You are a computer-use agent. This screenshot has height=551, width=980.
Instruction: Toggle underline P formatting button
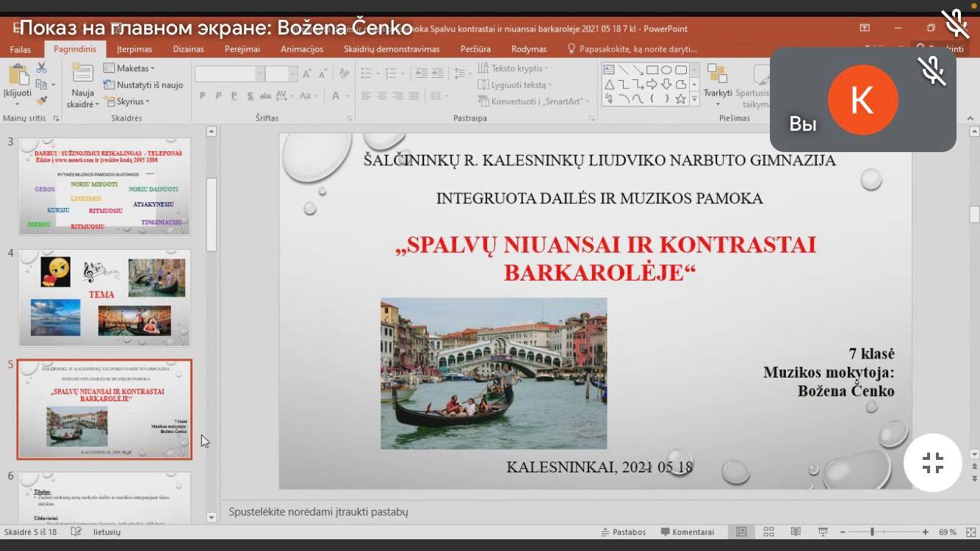pyautogui.click(x=234, y=96)
